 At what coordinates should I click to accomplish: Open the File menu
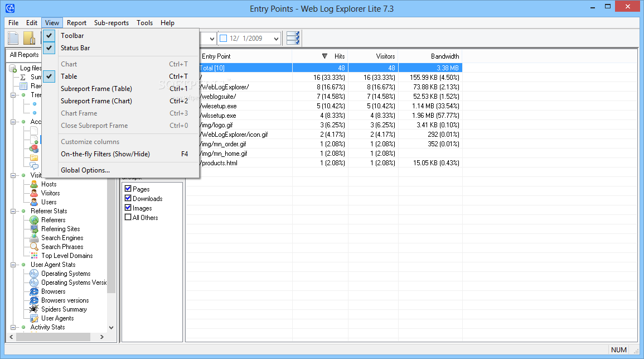click(x=13, y=23)
